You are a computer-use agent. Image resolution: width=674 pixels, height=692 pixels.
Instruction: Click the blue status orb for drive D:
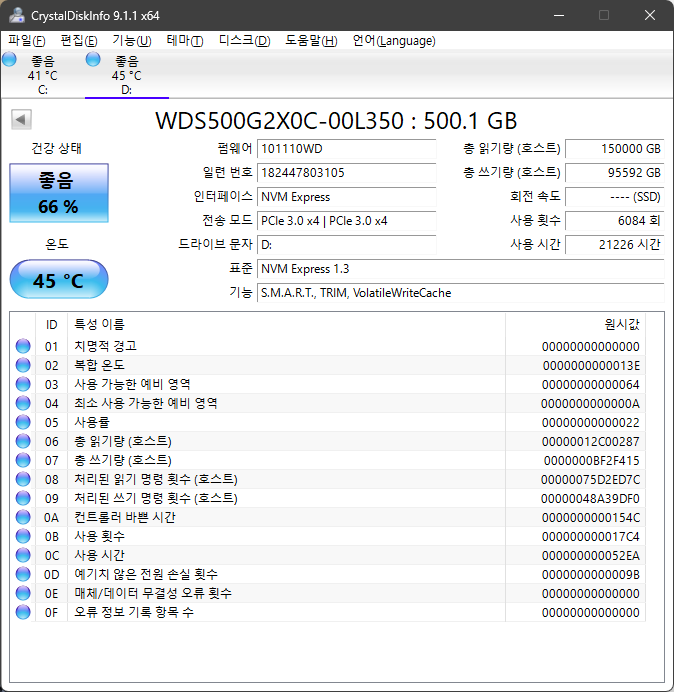click(x=93, y=59)
